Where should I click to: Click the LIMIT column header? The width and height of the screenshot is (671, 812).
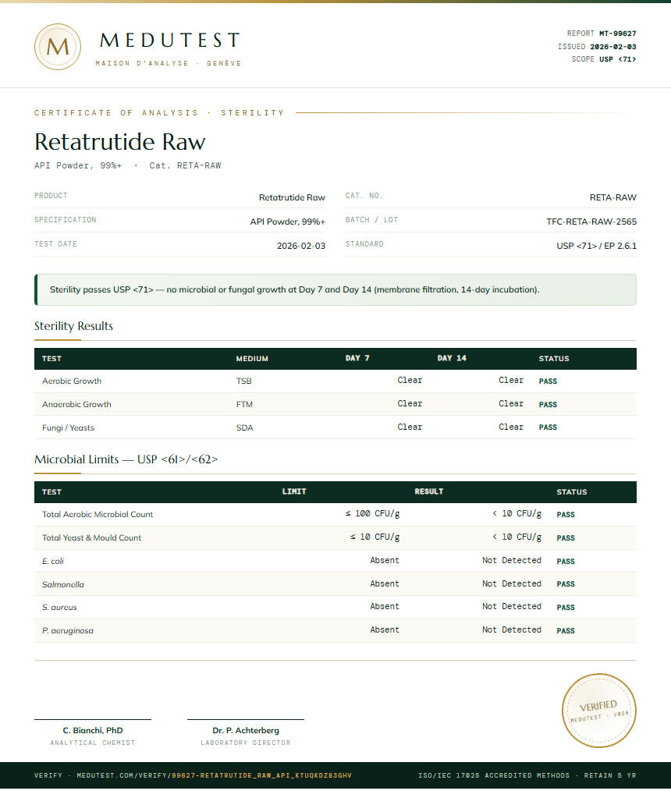click(294, 491)
